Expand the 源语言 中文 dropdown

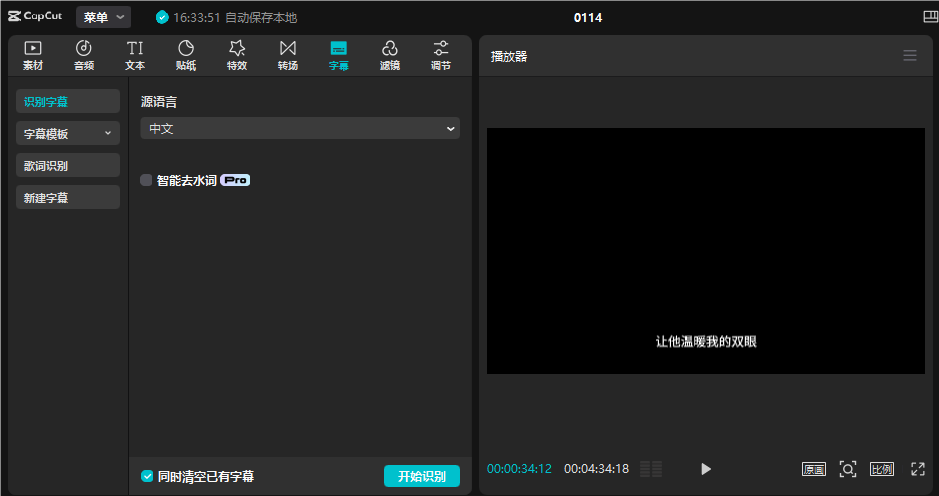[300, 128]
